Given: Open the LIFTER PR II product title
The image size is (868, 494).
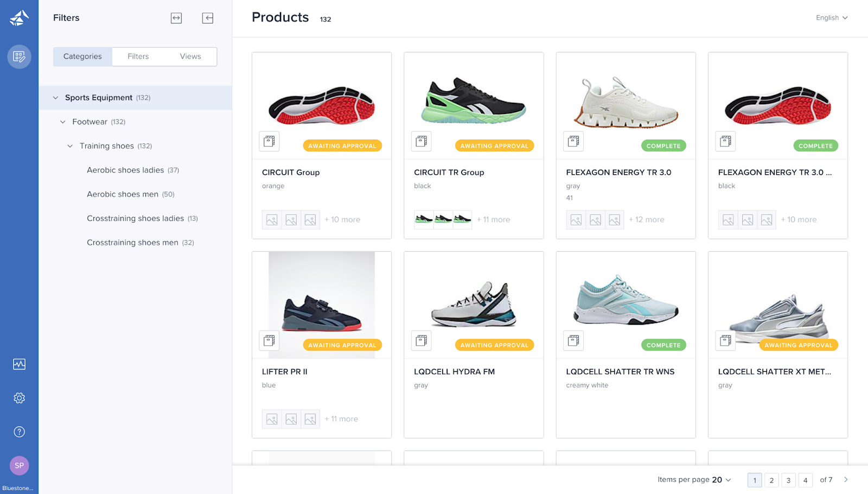Looking at the screenshot, I should 285,372.
